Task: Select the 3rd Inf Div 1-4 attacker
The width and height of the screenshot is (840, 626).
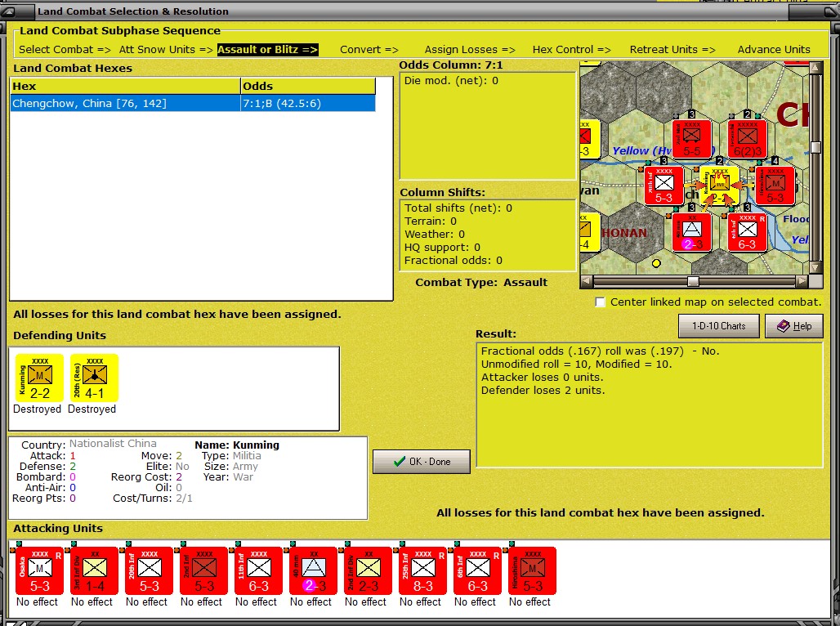Action: point(94,570)
